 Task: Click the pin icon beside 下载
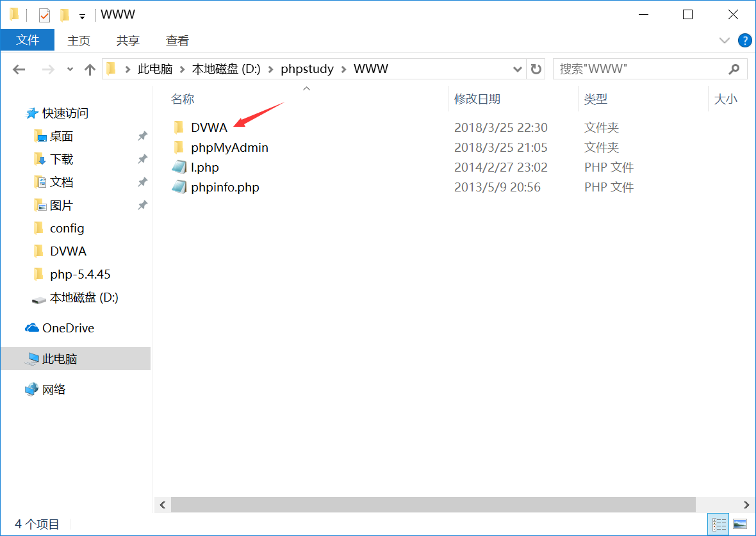[x=142, y=159]
